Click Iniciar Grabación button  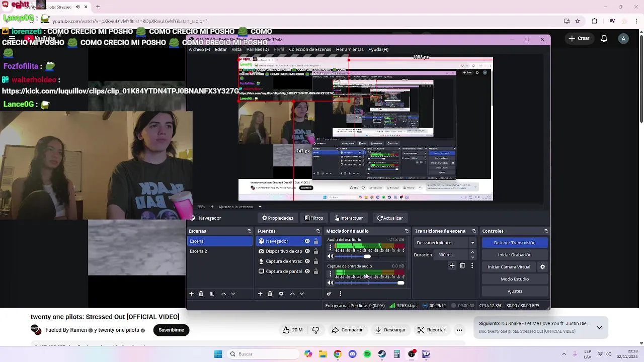coord(514,255)
